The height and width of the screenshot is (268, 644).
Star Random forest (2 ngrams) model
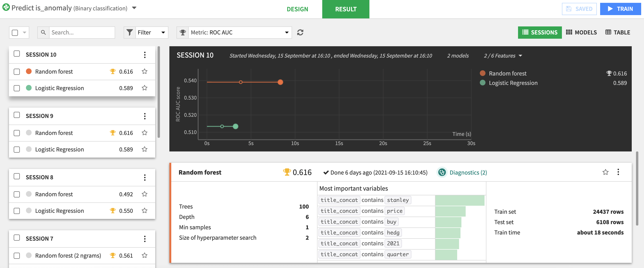[x=145, y=255]
